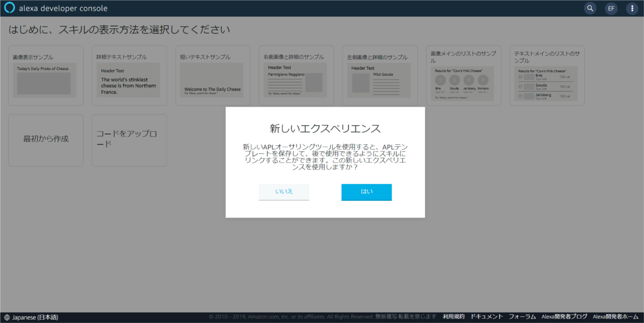Open the ドキュメント footer link

[x=487, y=317]
